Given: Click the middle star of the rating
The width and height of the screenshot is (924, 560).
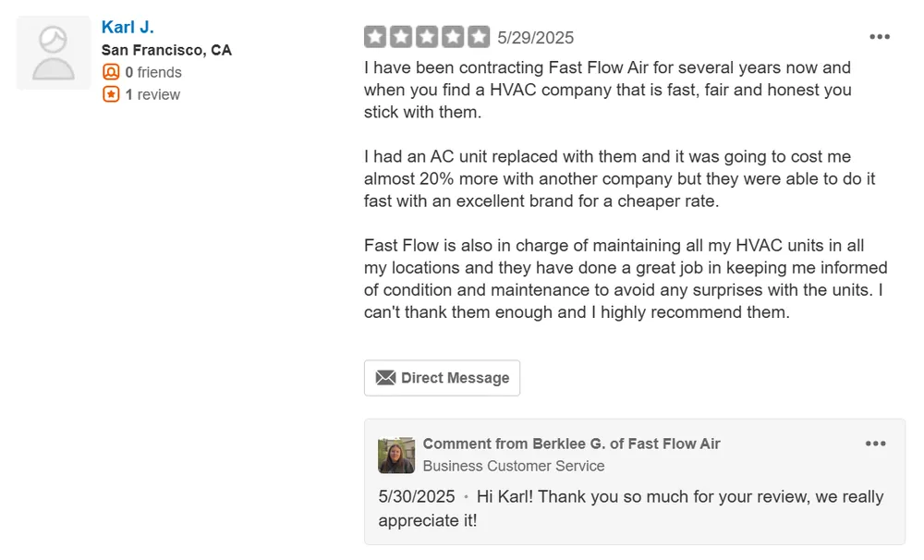Looking at the screenshot, I should pyautogui.click(x=427, y=37).
